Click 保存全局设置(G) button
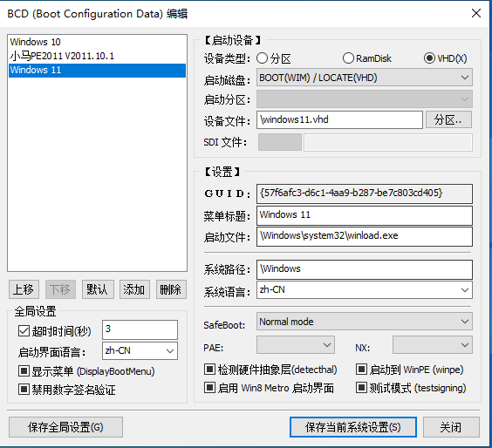Viewport: 492px width, 448px height. (x=65, y=427)
